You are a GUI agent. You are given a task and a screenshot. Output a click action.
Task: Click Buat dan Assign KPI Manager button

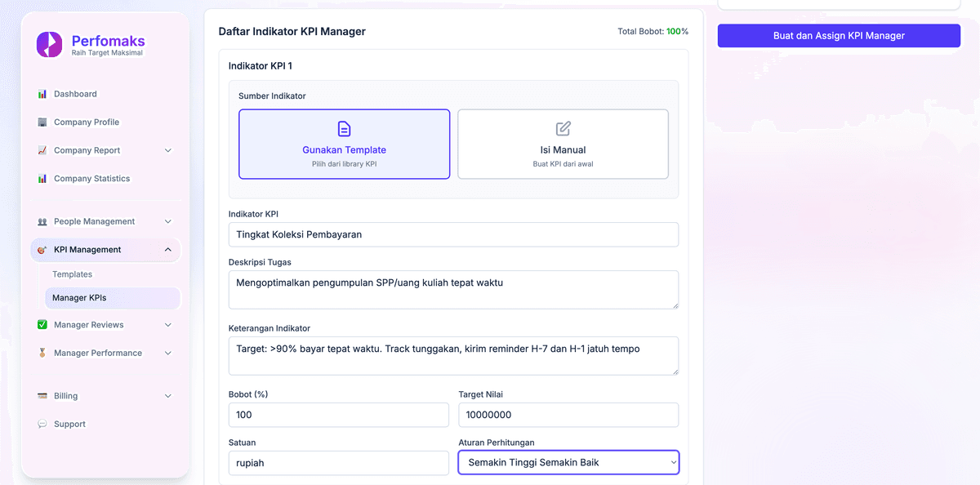coord(839,36)
